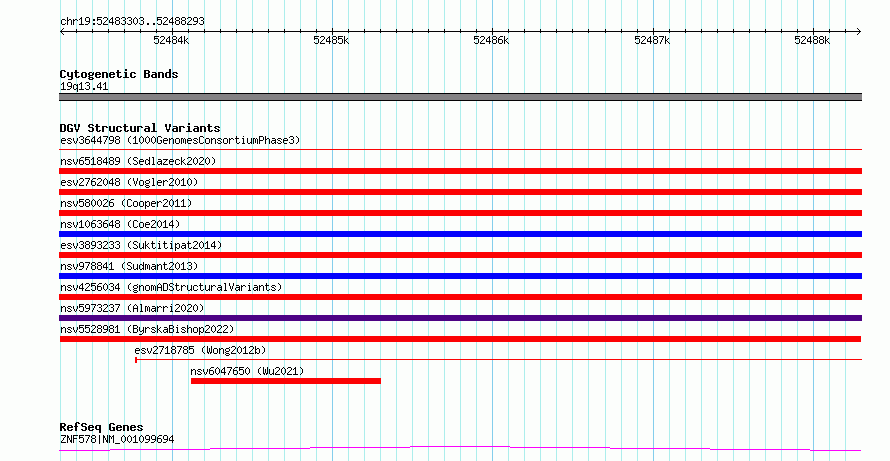Click variant label nsv1063648 (Coe2014)
Screen dimensions: 890x461
click(120, 224)
